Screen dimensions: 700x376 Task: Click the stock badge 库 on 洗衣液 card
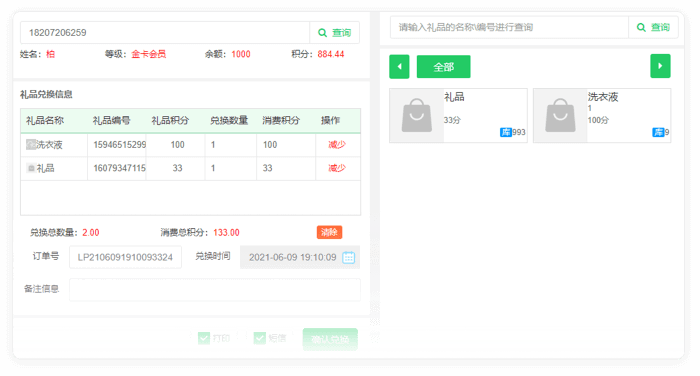(x=658, y=132)
